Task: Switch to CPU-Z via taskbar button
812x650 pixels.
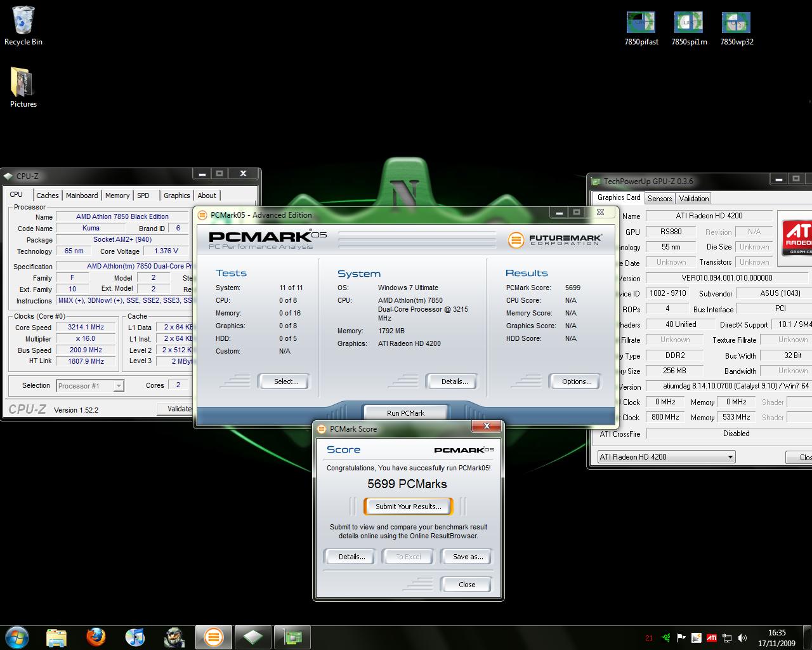Action: coord(253,637)
